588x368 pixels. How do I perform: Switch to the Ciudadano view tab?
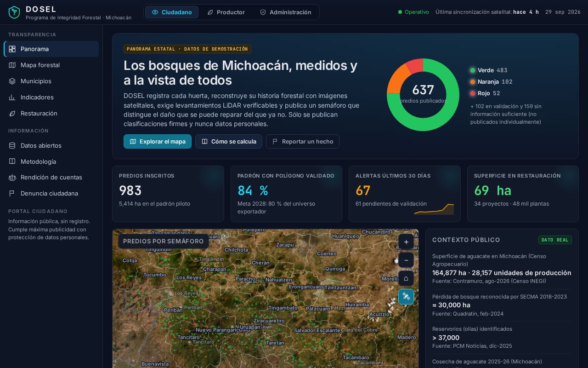pyautogui.click(x=172, y=12)
